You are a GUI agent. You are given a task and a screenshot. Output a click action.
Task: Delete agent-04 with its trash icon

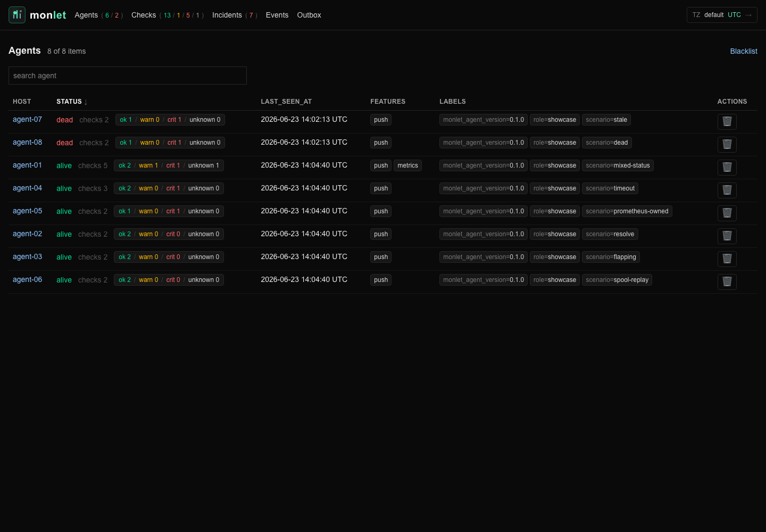(727, 190)
